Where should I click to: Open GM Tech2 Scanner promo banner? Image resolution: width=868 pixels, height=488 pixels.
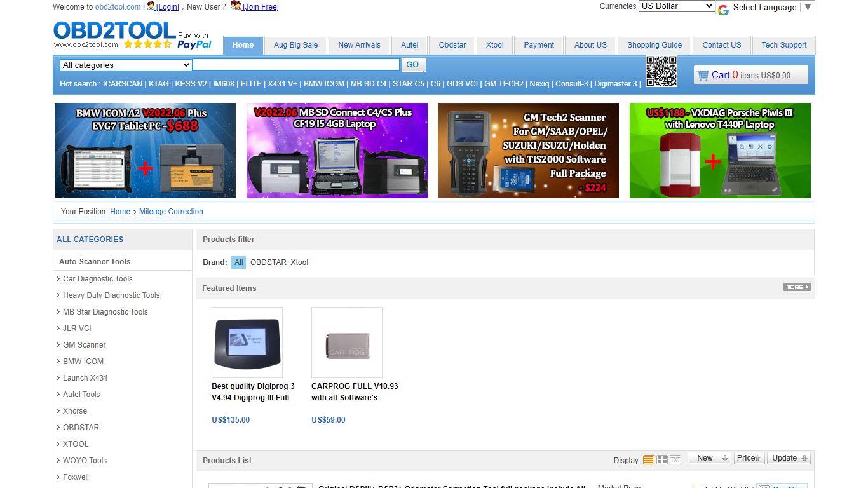pyautogui.click(x=528, y=151)
